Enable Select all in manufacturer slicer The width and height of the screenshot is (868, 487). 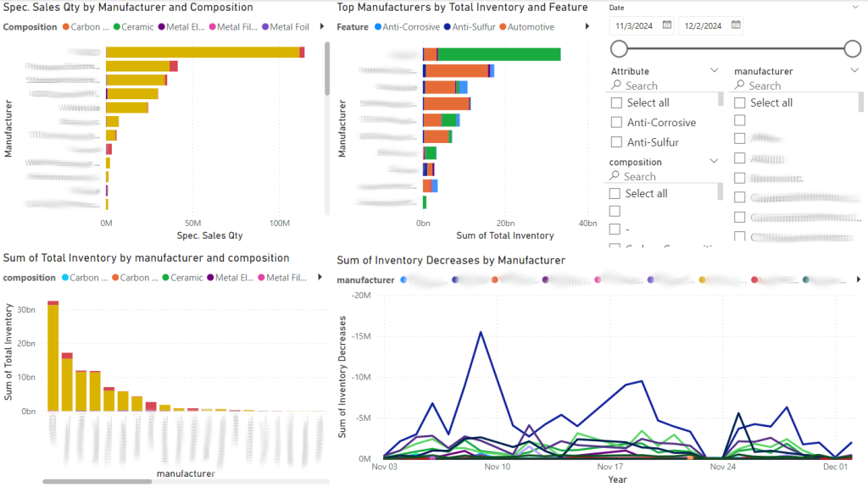[x=740, y=102]
